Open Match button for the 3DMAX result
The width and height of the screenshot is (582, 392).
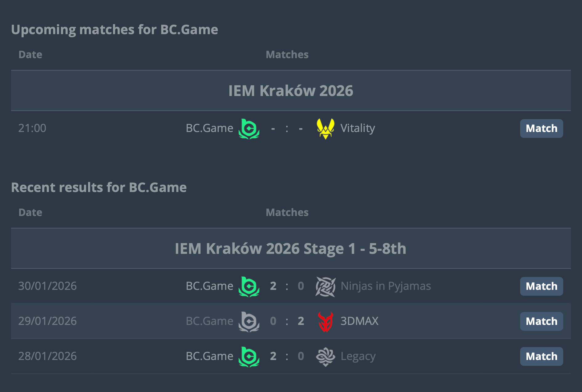(541, 321)
